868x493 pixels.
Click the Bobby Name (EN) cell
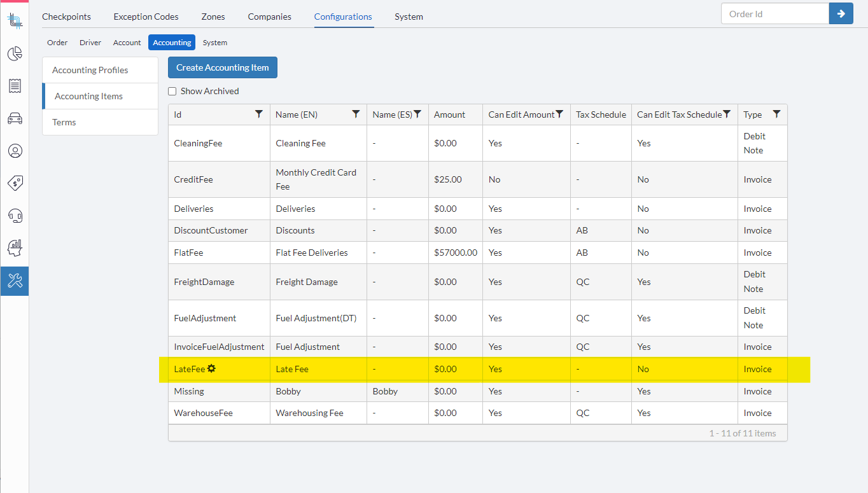(318, 391)
